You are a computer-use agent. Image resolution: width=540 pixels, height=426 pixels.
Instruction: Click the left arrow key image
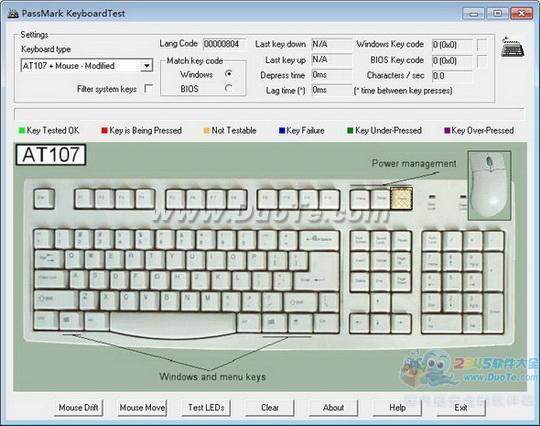pyautogui.click(x=359, y=323)
